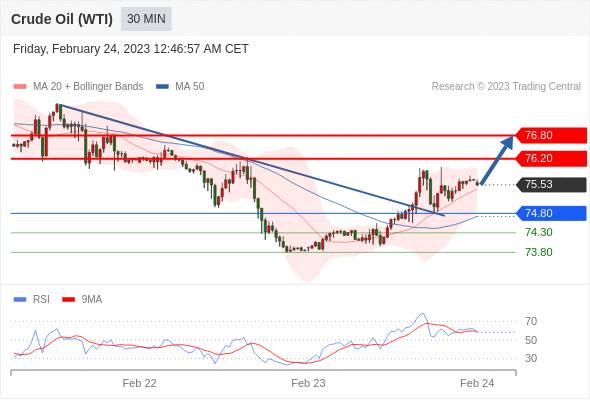This screenshot has height=400, width=590.
Task: Click the 73.80 support level text
Action: coord(539,252)
